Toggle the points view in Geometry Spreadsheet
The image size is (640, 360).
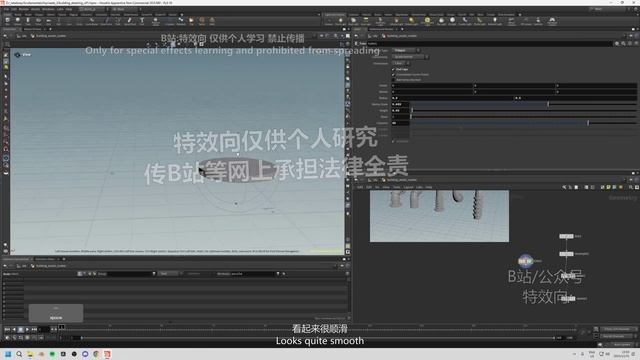[x=80, y=274]
